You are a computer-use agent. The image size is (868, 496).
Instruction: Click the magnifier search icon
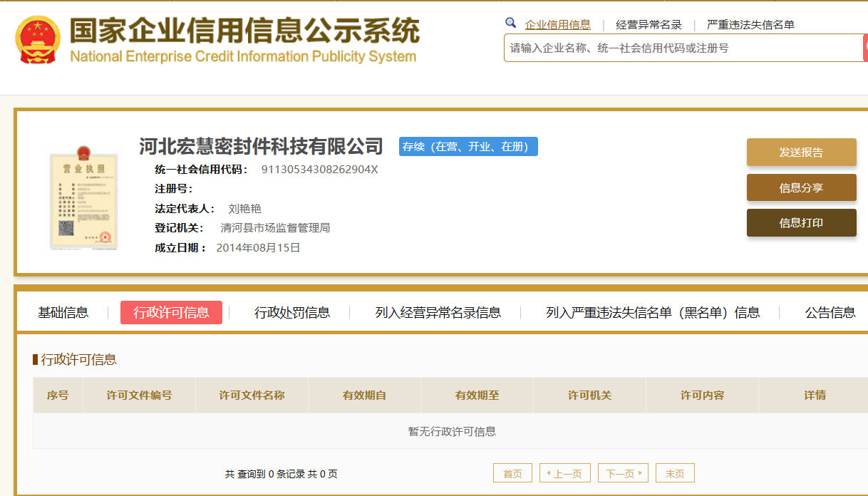click(x=510, y=23)
